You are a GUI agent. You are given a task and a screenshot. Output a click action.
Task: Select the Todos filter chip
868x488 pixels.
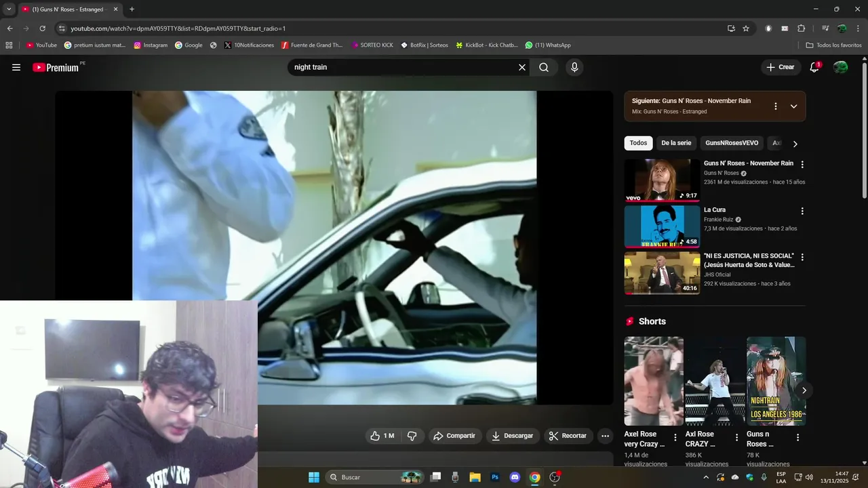(638, 143)
